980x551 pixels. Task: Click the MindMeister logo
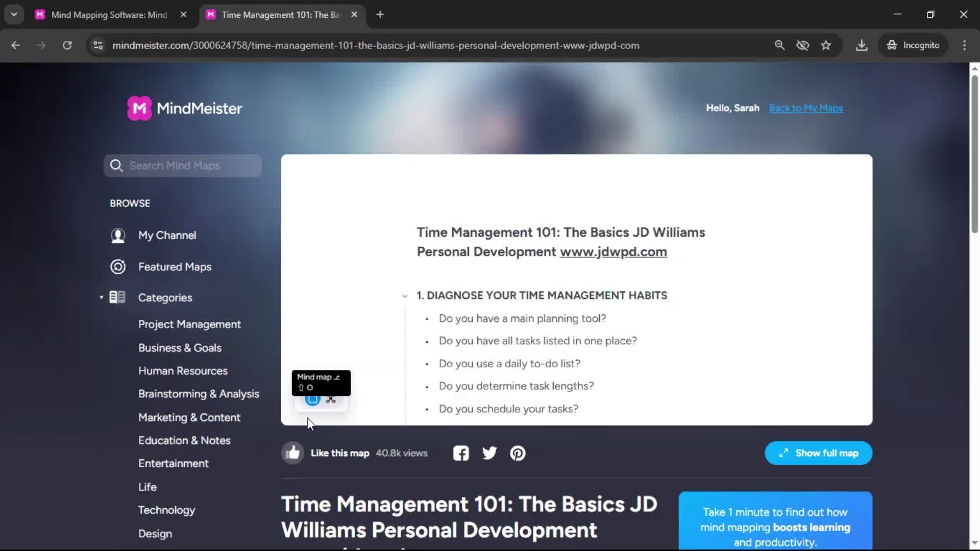(184, 108)
